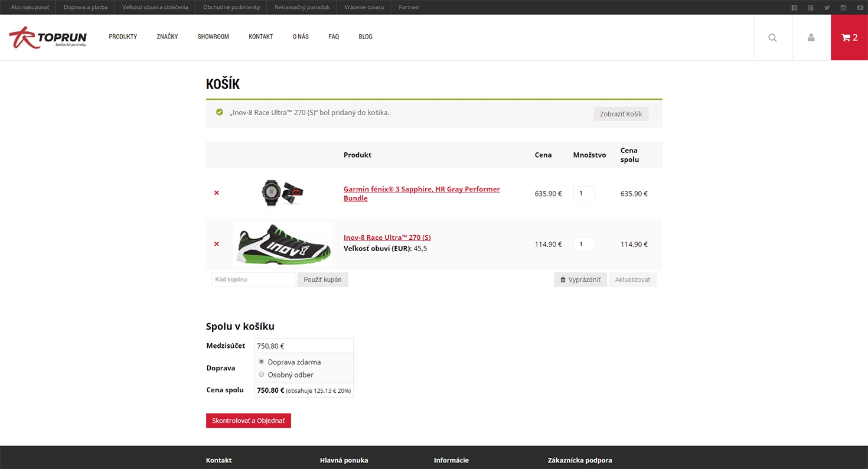Open the FAQ menu item
The image size is (868, 469).
pos(334,37)
